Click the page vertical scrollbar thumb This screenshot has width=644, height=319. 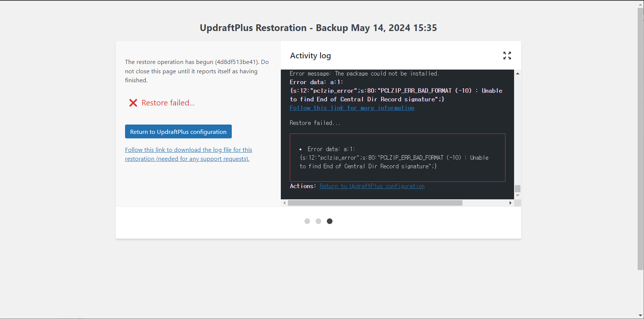tap(641, 138)
